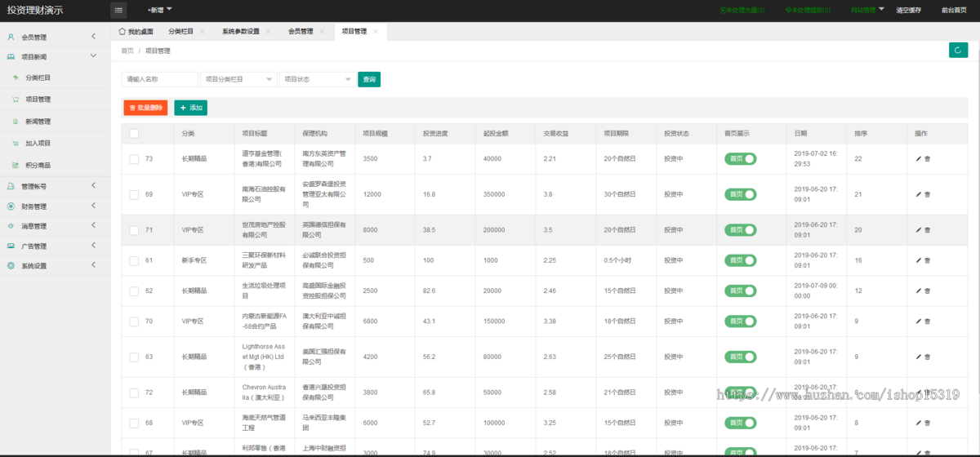Image resolution: width=980 pixels, height=457 pixels.
Task: Click the 查询 search button
Action: (369, 79)
